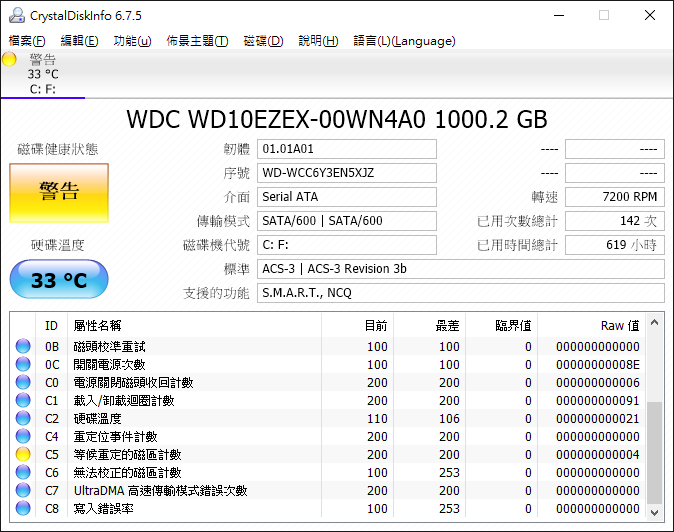Click raw value 000000000004 of C5
674x532 pixels.
(x=597, y=455)
